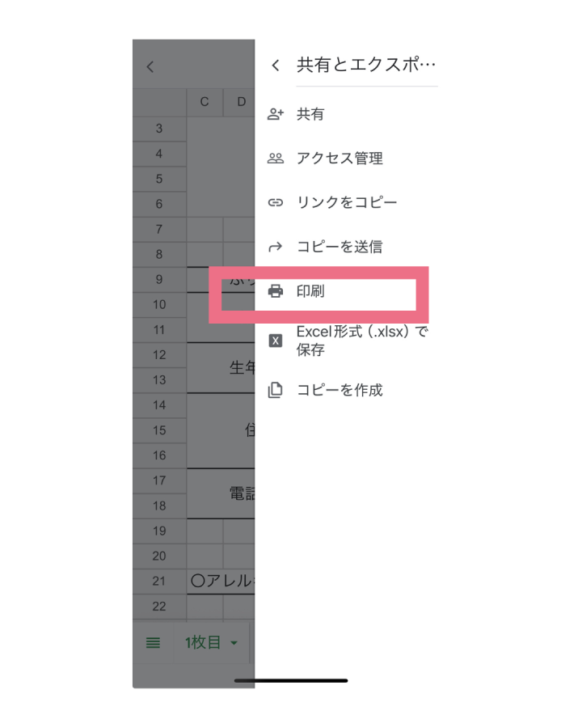The width and height of the screenshot is (582, 728).
Task: Select row 12 header
Action: [159, 354]
